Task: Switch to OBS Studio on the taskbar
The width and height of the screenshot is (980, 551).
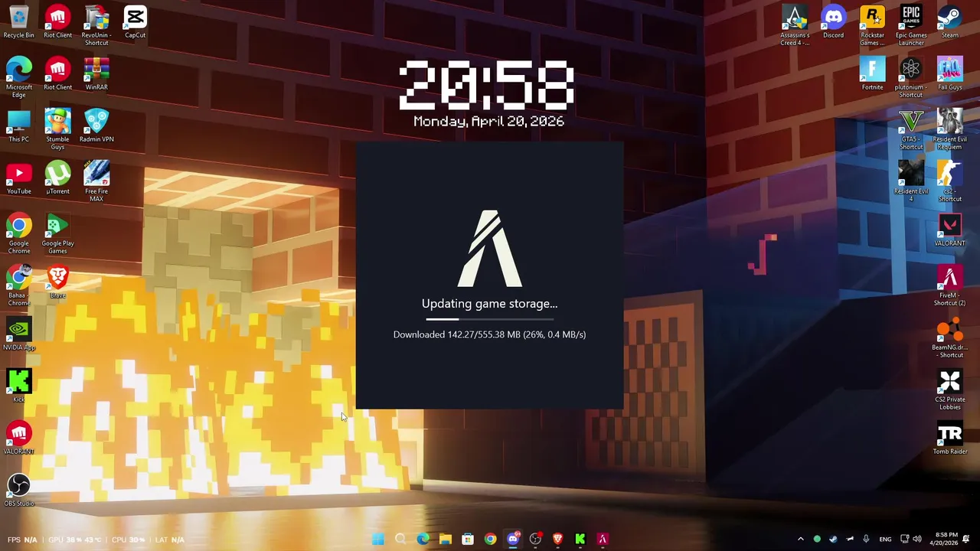Action: (535, 540)
